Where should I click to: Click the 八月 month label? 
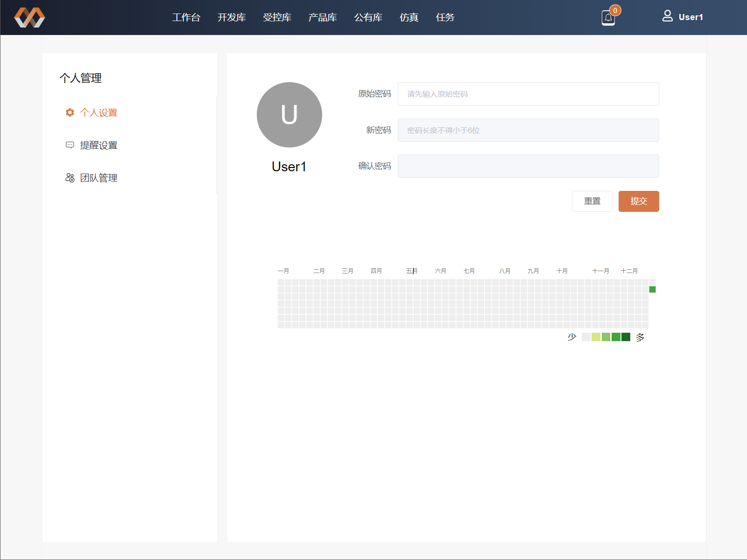coord(505,271)
